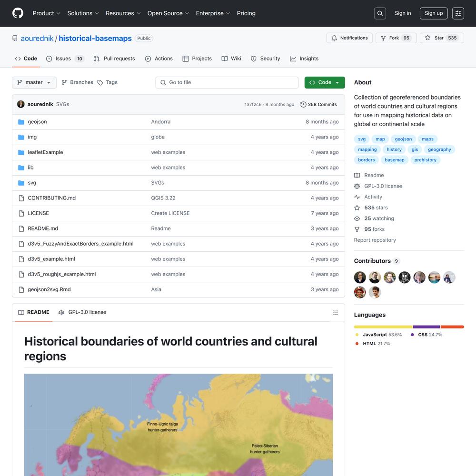This screenshot has width=476, height=476.
Task: Open the aourednik owner link
Action: pyautogui.click(x=37, y=39)
